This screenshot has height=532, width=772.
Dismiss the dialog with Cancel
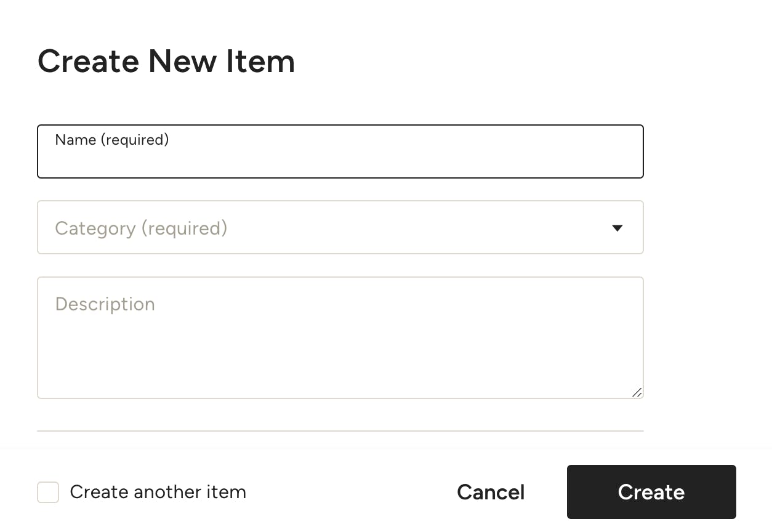click(491, 492)
